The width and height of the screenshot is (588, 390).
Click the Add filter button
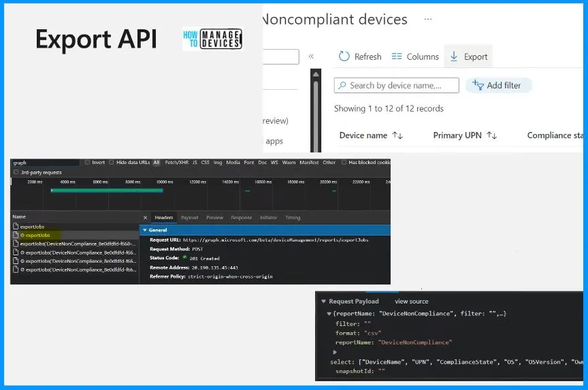[x=498, y=85]
